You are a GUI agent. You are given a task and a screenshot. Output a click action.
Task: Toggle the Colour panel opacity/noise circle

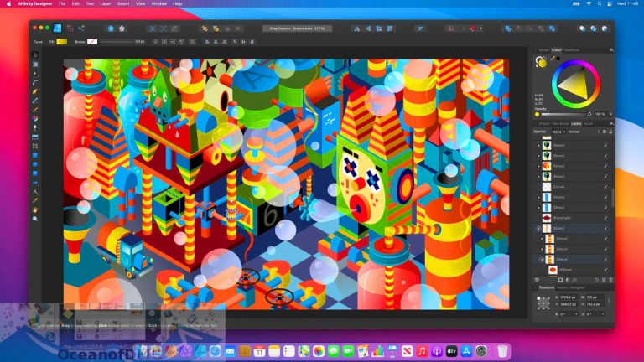pyautogui.click(x=537, y=114)
